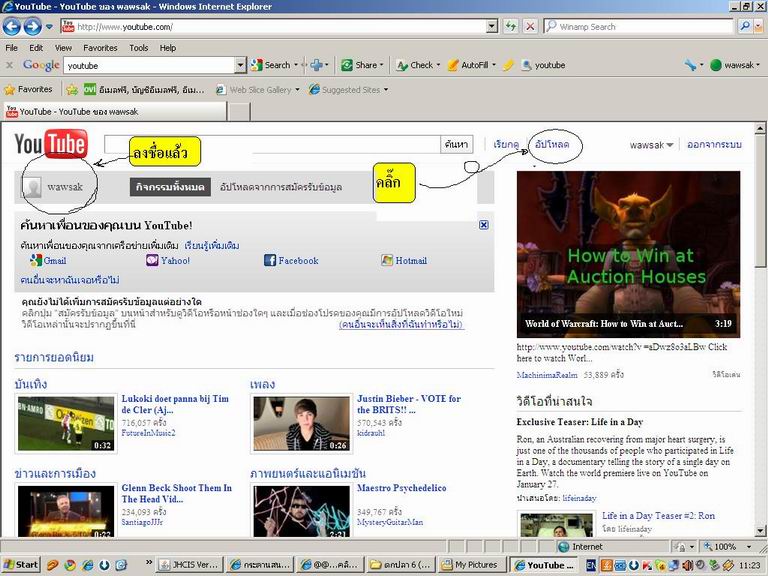
Task: Click the highlighter pen icon in Google toolbar
Action: coord(508,65)
